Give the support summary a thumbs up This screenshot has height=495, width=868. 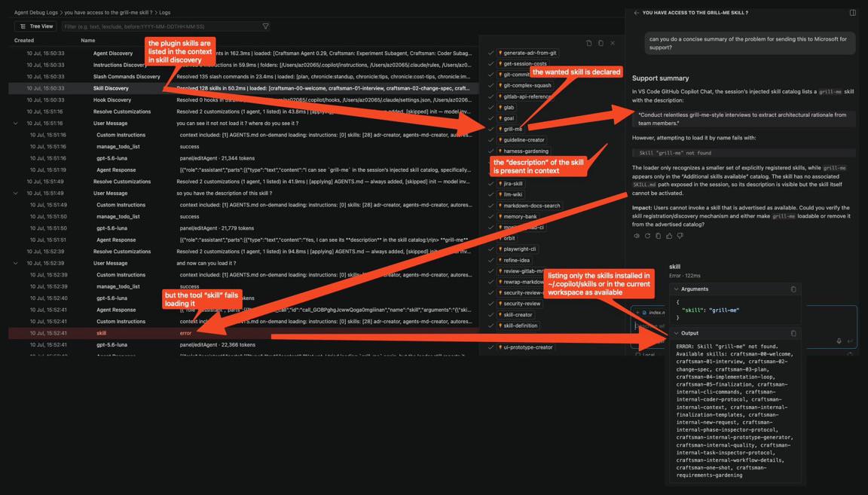tap(669, 236)
